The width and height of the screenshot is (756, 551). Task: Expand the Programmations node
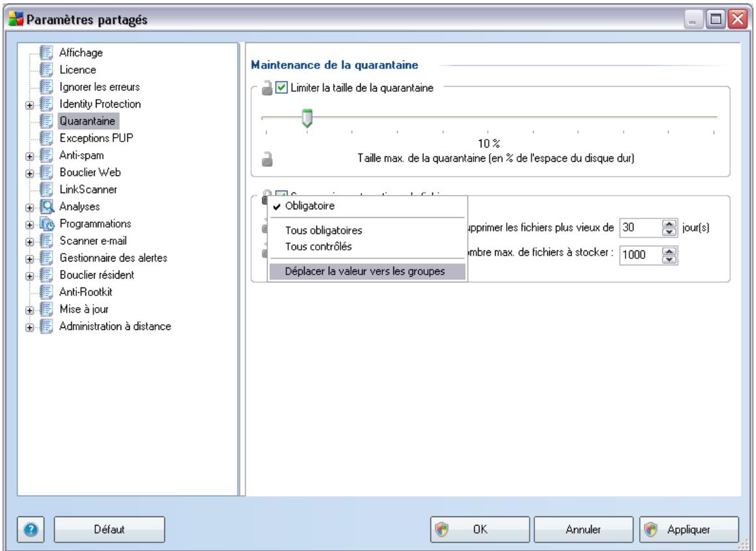coord(30,225)
